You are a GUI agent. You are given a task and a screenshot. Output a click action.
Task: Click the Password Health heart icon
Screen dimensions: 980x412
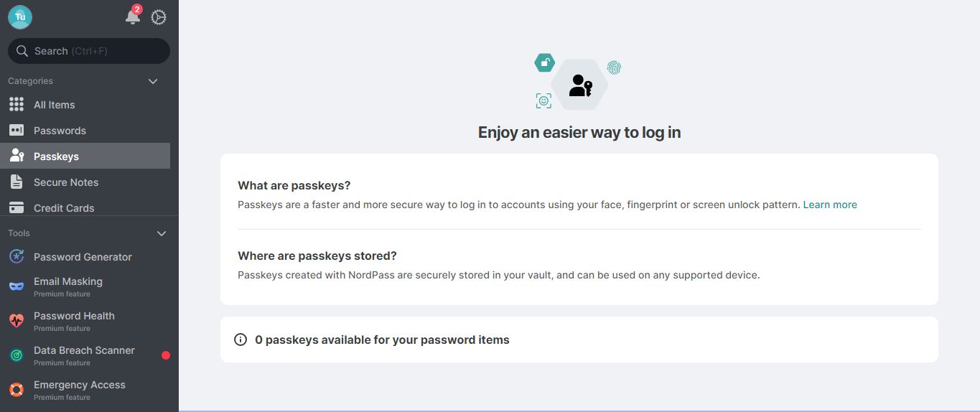point(17,321)
